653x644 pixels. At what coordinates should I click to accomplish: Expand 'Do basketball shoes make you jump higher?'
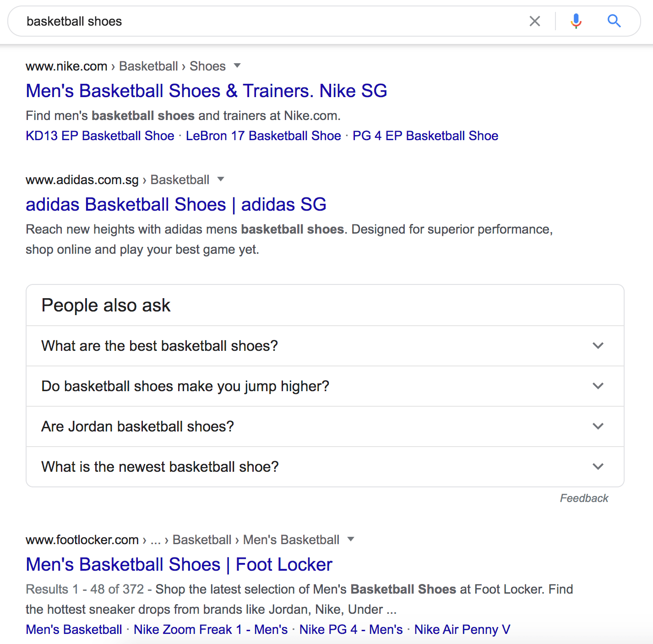pyautogui.click(x=598, y=386)
